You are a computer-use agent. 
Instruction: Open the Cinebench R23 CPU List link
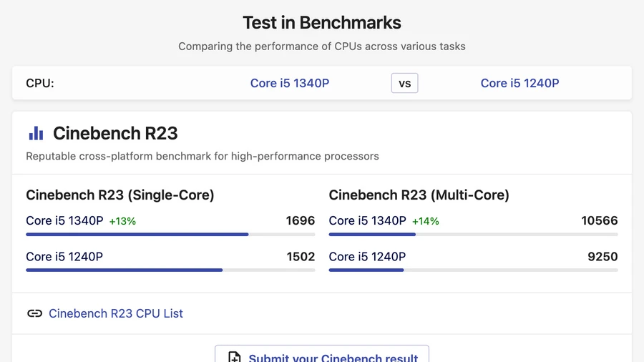point(116,313)
